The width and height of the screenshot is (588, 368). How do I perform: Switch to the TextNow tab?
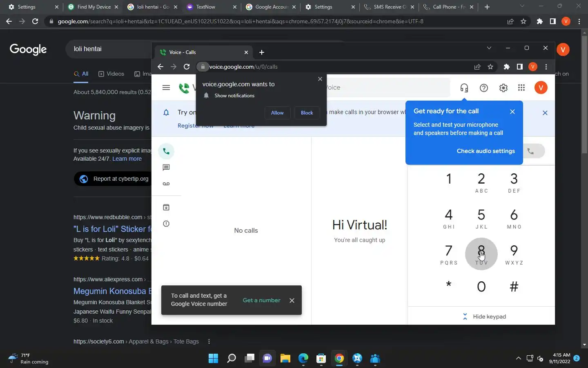coord(212,7)
